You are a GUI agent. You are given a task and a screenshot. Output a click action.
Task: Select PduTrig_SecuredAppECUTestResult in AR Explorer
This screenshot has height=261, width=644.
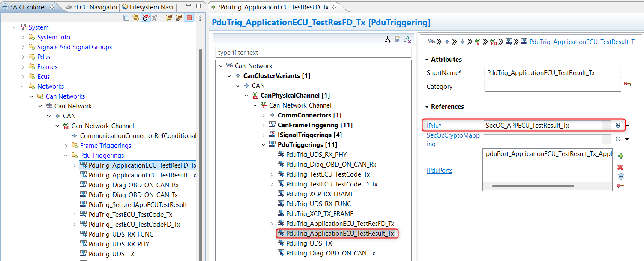click(138, 205)
